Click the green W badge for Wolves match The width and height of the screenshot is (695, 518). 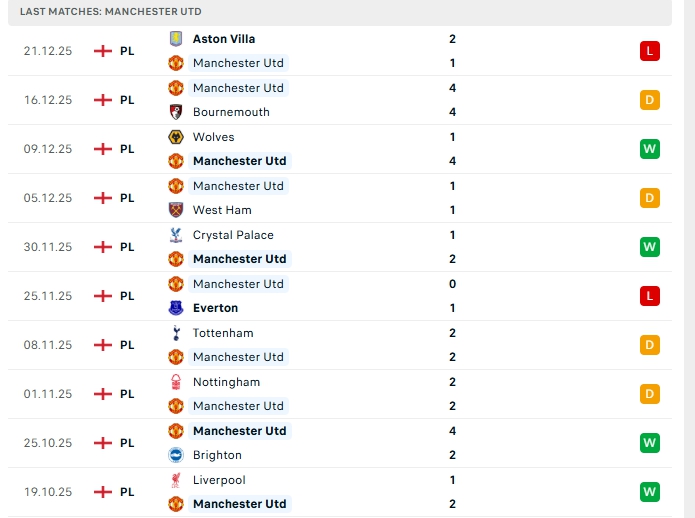pos(650,149)
